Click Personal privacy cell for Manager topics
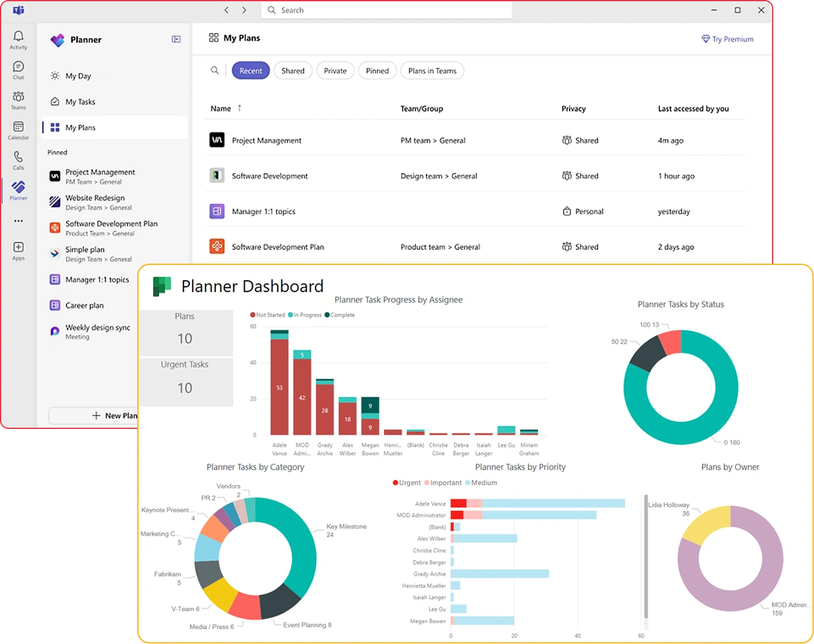Image resolution: width=814 pixels, height=644 pixels. click(583, 211)
